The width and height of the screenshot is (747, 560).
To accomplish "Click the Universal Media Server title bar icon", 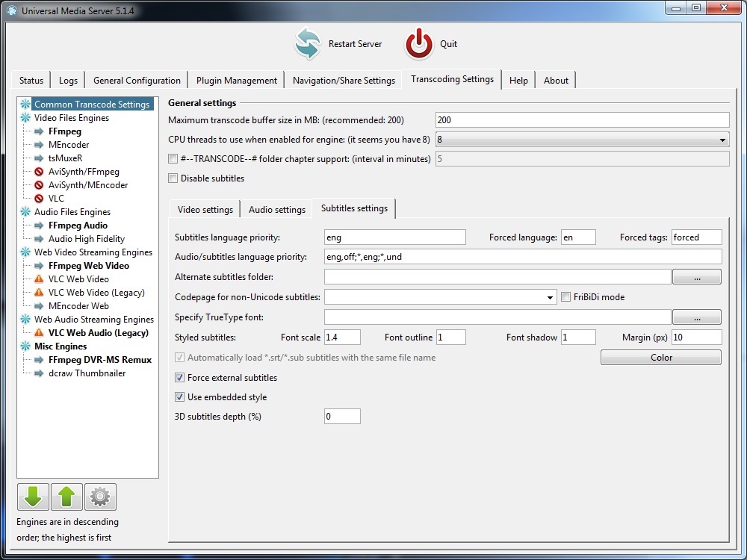I will (x=12, y=10).
